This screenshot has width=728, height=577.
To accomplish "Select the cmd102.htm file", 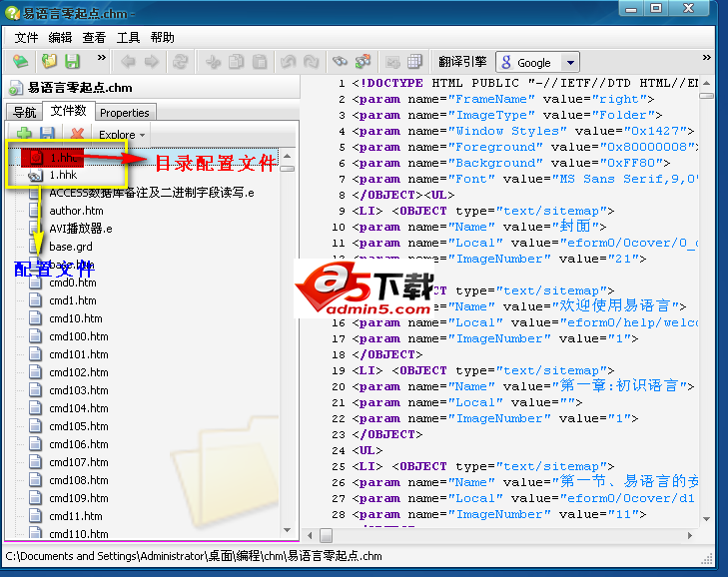I will (x=79, y=372).
